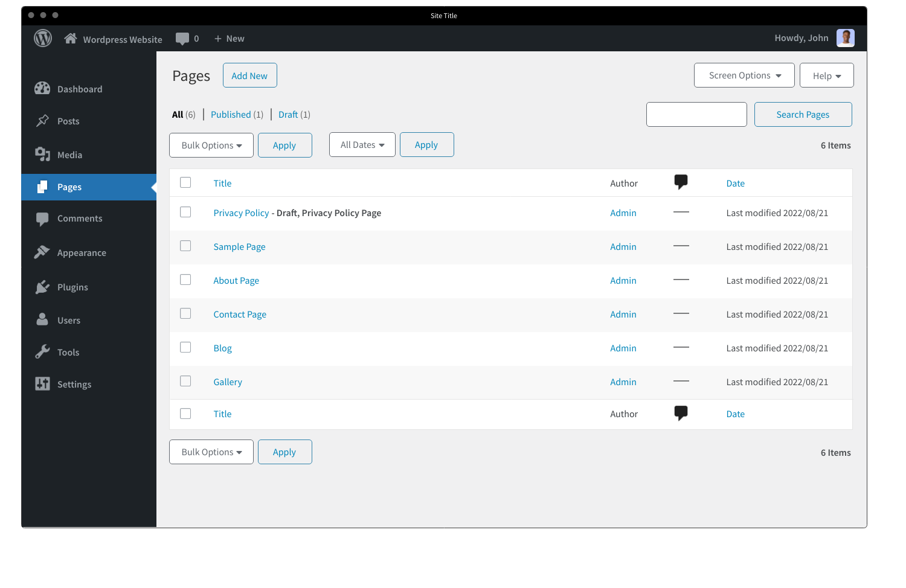This screenshot has height=588, width=906.
Task: Click the Plugins icon in sidebar
Action: 42,287
